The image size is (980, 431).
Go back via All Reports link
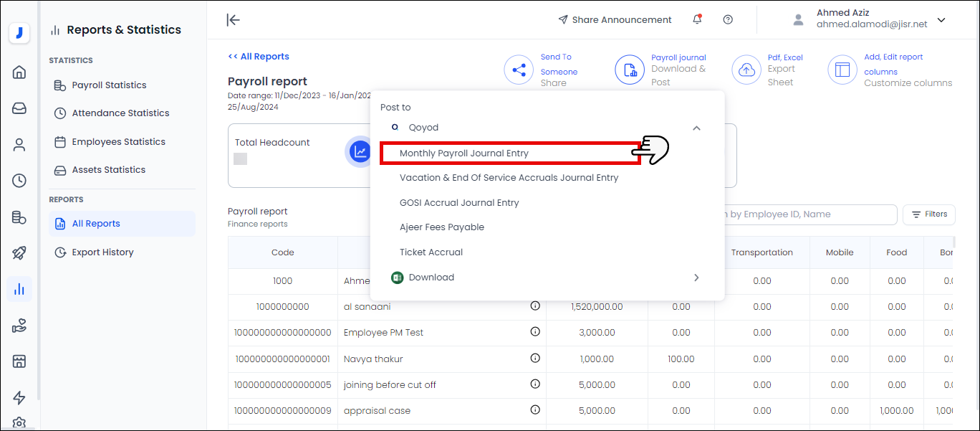259,57
